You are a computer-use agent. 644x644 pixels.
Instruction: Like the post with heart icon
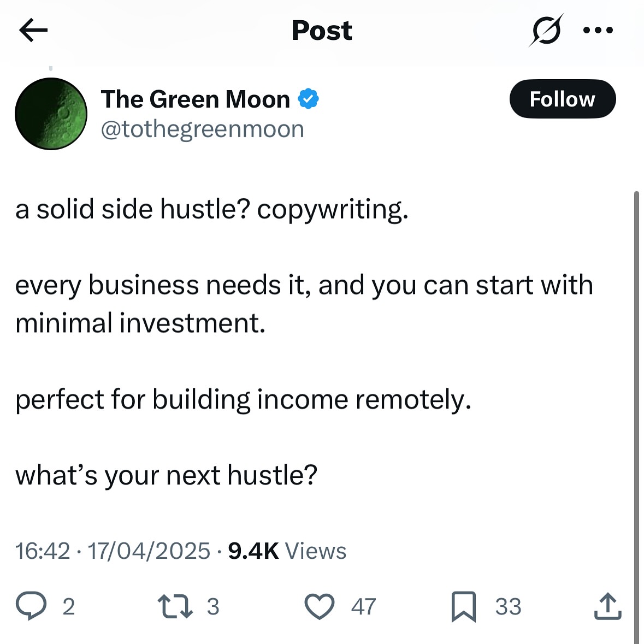pos(320,606)
